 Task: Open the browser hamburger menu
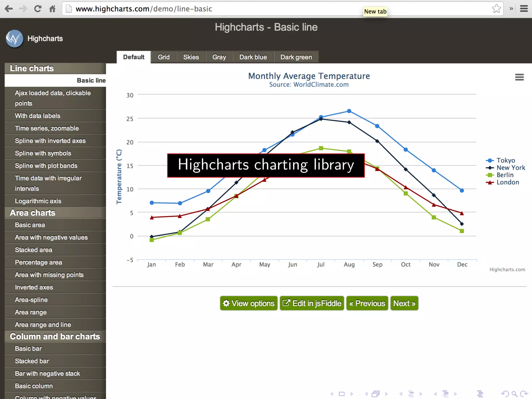click(x=524, y=9)
